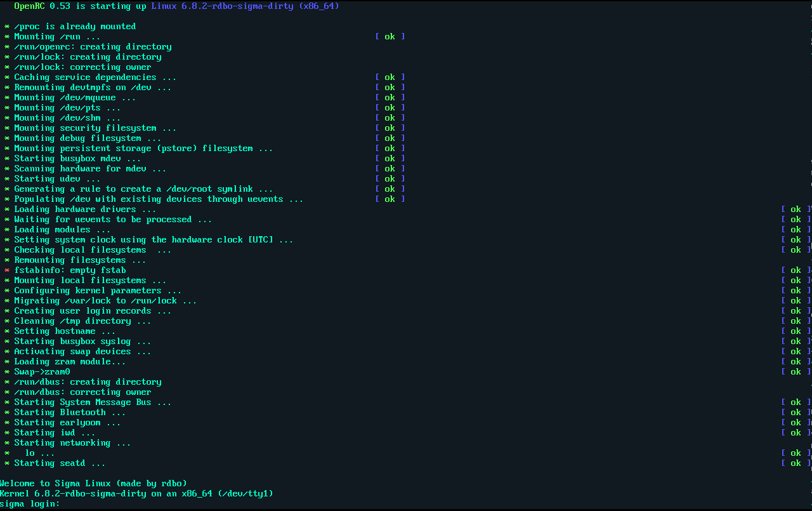
Task: Click 'Creating user login records ...' line
Action: pos(93,311)
